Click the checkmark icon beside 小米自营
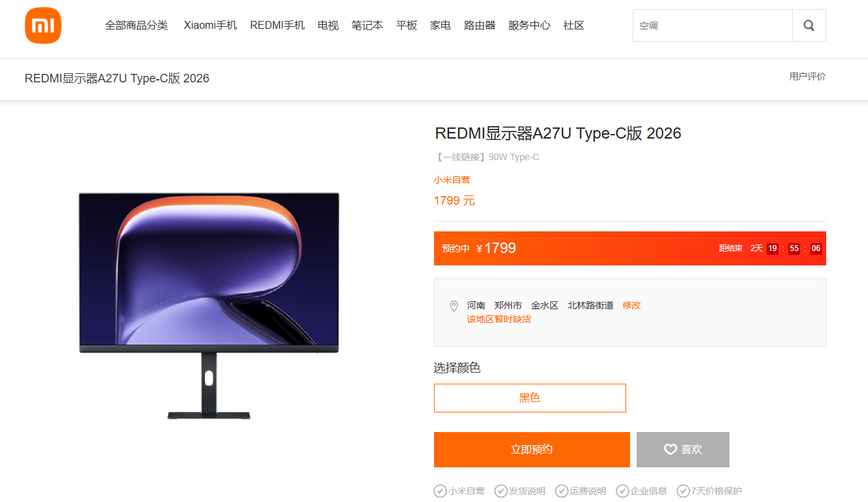 440,491
